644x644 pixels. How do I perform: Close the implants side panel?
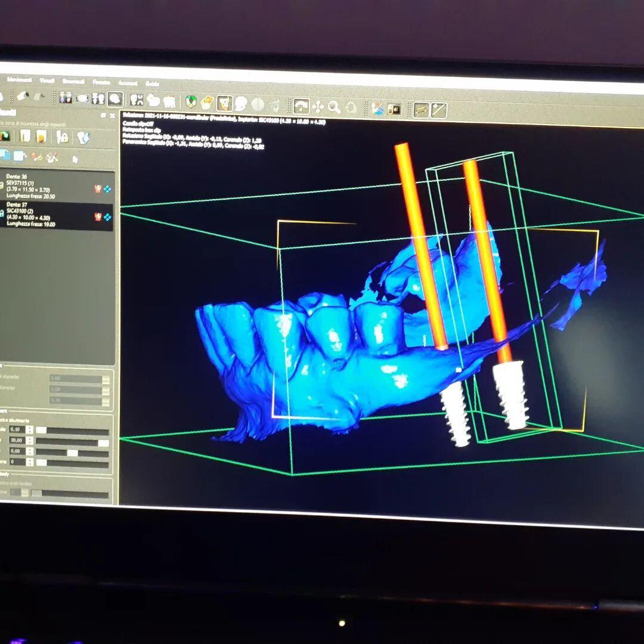click(x=112, y=116)
